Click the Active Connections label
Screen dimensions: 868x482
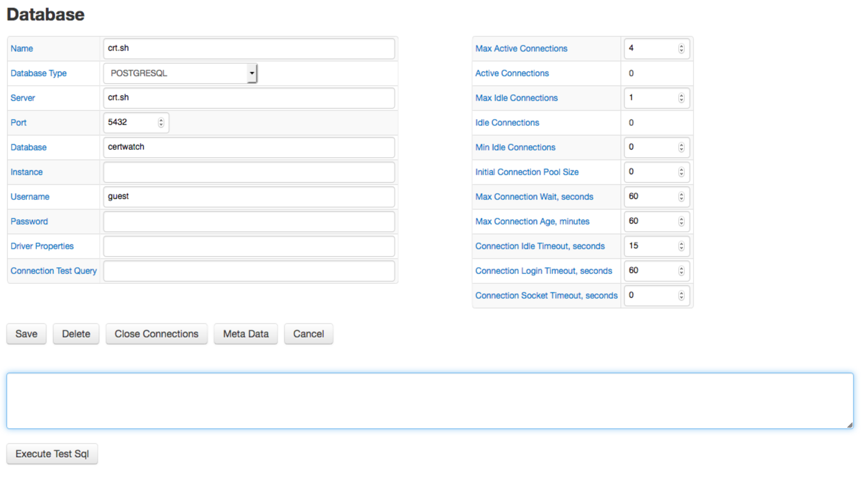point(512,73)
